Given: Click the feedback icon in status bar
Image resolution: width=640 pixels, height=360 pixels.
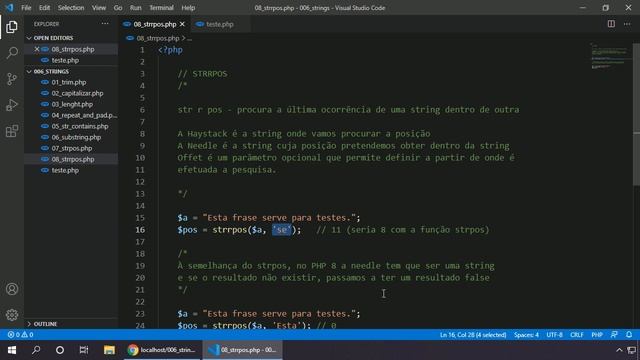Looking at the screenshot, I should (x=614, y=335).
